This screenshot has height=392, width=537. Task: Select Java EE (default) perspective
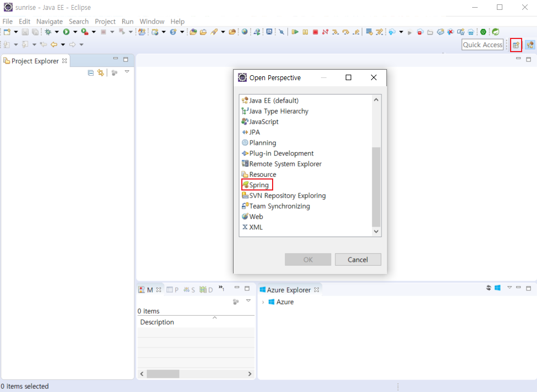[274, 100]
